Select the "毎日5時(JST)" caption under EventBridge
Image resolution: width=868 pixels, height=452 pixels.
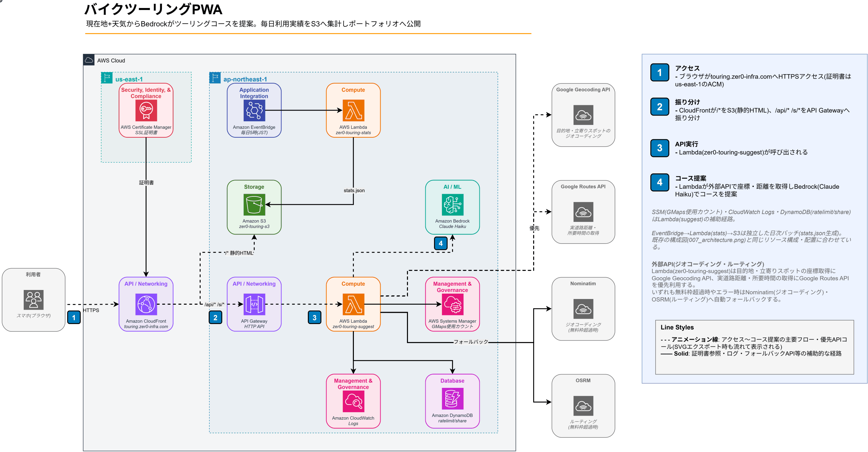click(254, 133)
